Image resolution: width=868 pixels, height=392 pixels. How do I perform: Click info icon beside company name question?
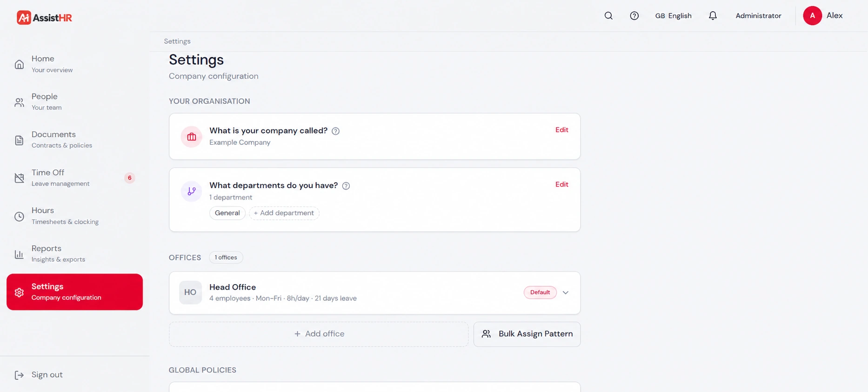click(x=335, y=131)
